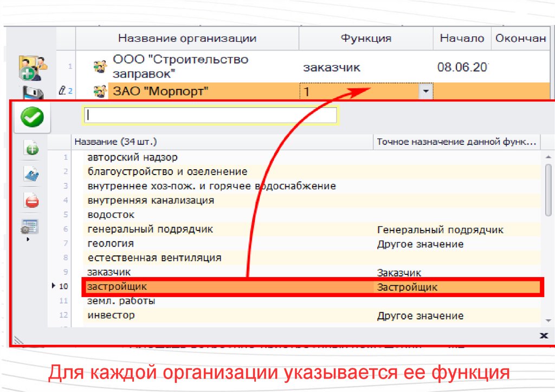Click the ЗАО "Морпорт" organization icon
The height and width of the screenshot is (392, 555).
click(100, 92)
